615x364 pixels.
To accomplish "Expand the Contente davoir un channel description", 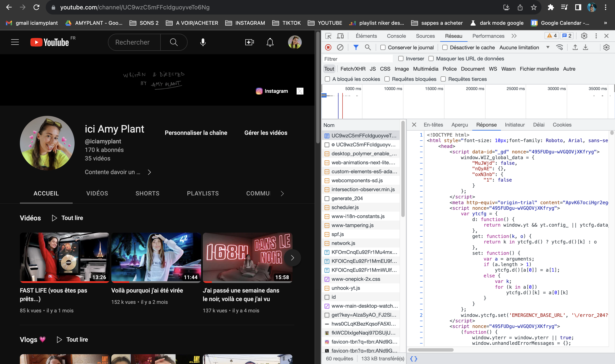I will [150, 172].
